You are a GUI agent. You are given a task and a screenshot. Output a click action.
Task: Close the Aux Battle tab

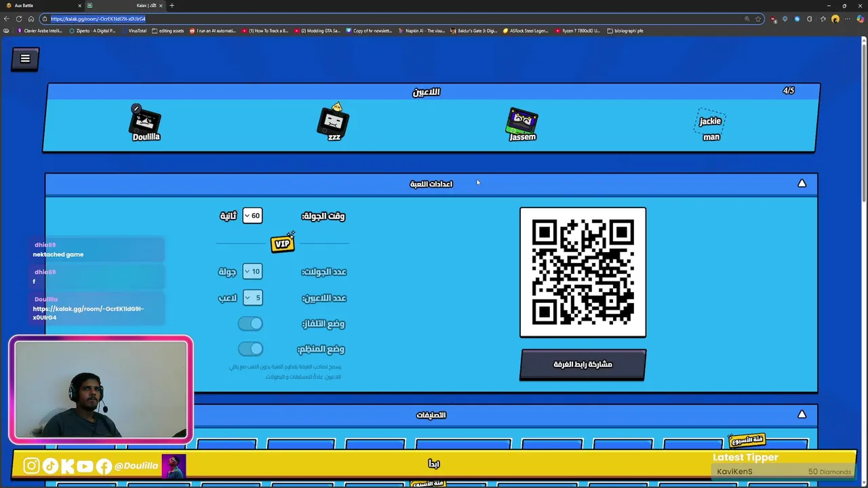point(79,5)
